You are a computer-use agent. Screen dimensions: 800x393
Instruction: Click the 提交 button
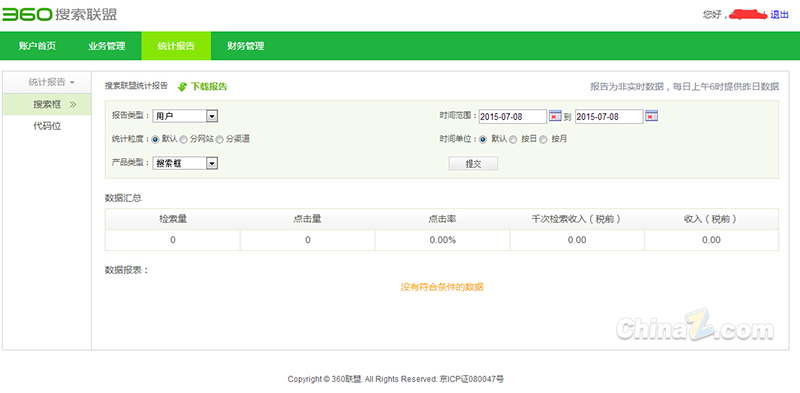(x=473, y=164)
